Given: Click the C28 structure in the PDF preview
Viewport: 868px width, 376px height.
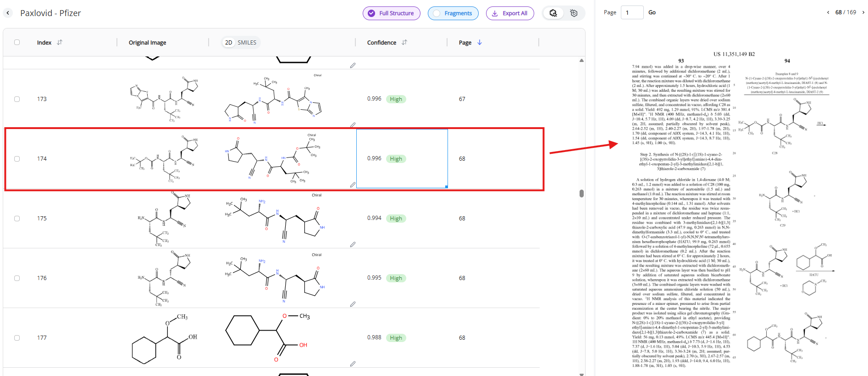Looking at the screenshot, I should coord(774,123).
